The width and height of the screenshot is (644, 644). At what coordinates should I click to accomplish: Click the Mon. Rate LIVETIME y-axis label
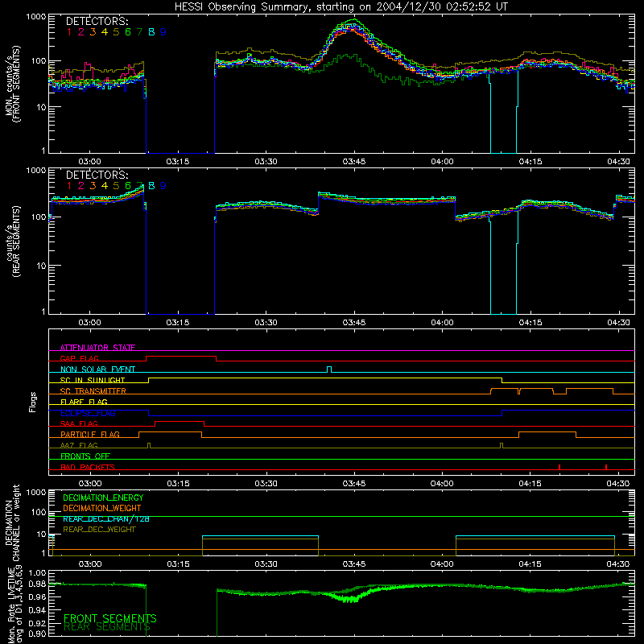[15, 606]
